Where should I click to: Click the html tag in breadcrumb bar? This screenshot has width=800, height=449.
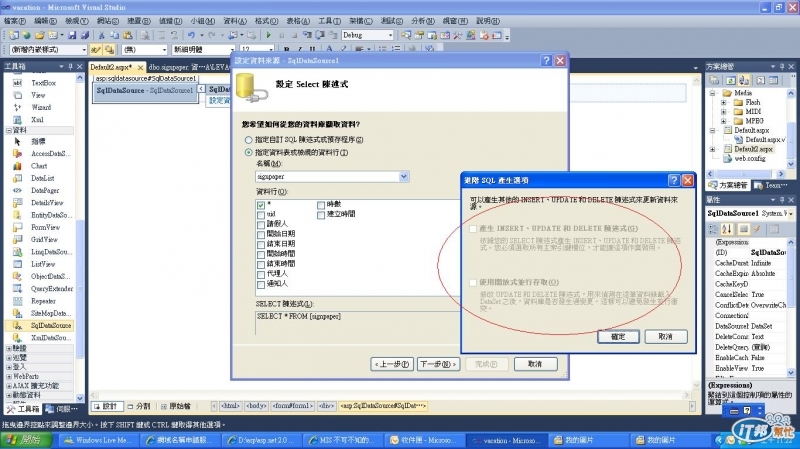(230, 406)
